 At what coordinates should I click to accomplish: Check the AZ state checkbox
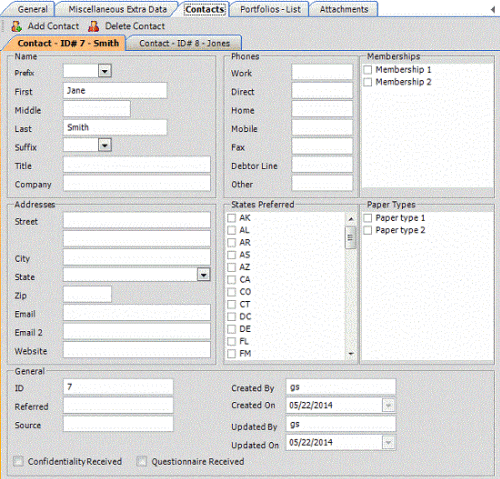tap(231, 267)
